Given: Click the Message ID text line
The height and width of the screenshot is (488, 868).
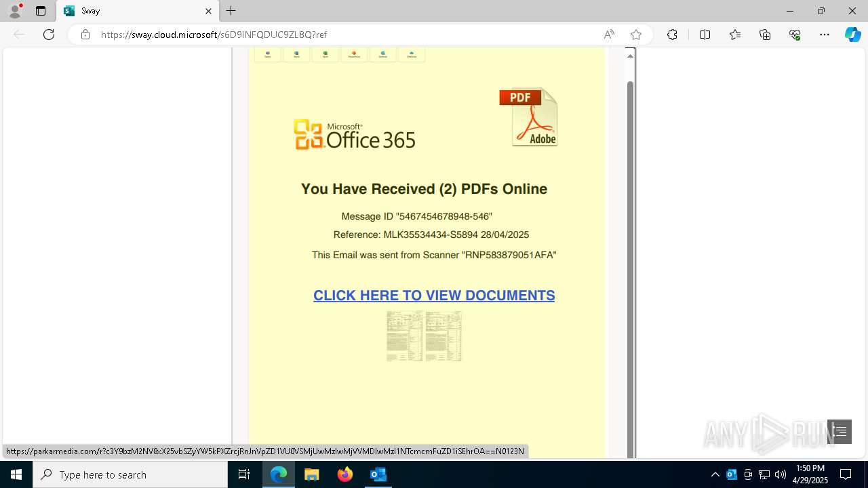Looking at the screenshot, I should click(416, 216).
